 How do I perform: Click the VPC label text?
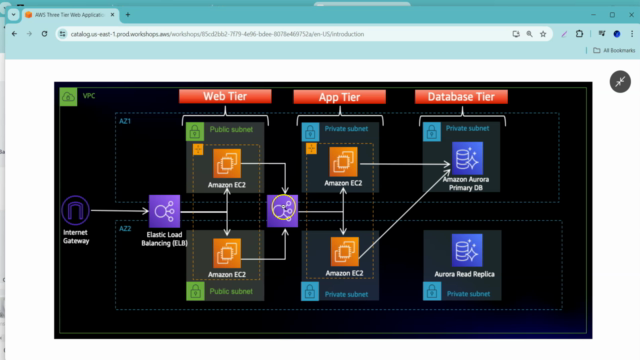[89, 96]
